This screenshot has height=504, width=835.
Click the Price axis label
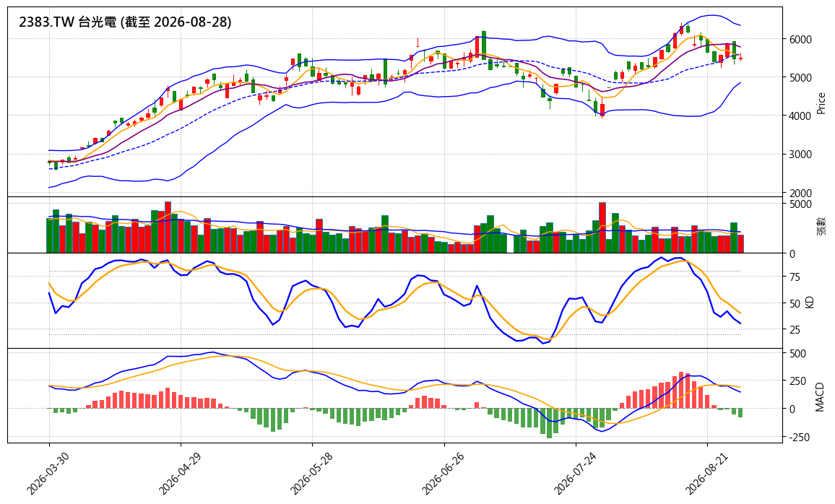[x=821, y=103]
